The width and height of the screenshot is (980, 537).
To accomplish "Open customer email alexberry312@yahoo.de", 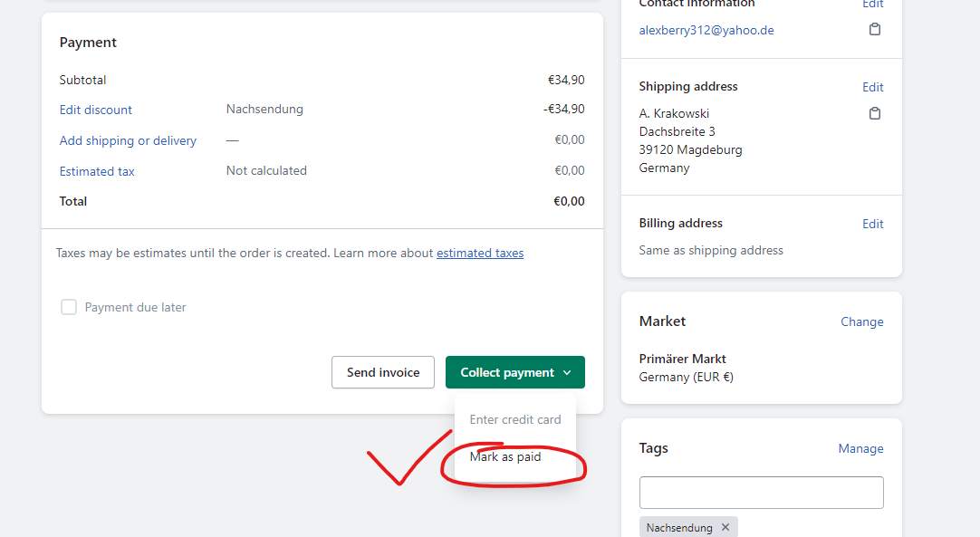I will [x=706, y=30].
